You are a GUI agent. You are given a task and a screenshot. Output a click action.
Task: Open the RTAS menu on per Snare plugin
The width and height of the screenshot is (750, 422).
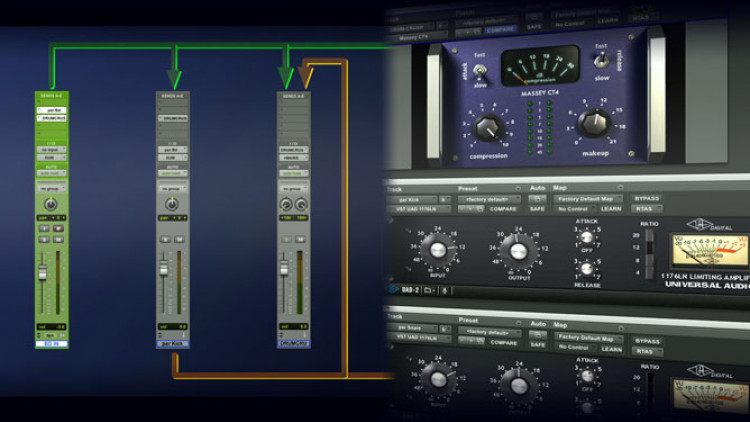(647, 351)
